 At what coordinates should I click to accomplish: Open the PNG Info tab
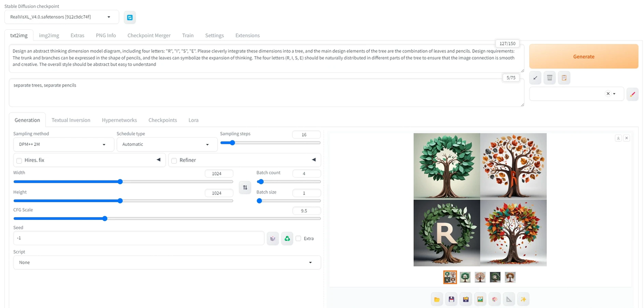tap(106, 35)
